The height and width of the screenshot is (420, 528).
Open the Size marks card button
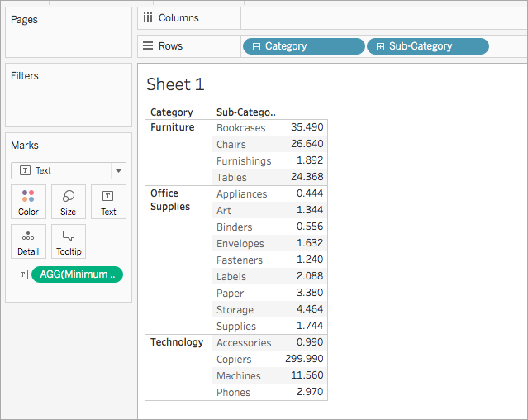click(x=69, y=202)
